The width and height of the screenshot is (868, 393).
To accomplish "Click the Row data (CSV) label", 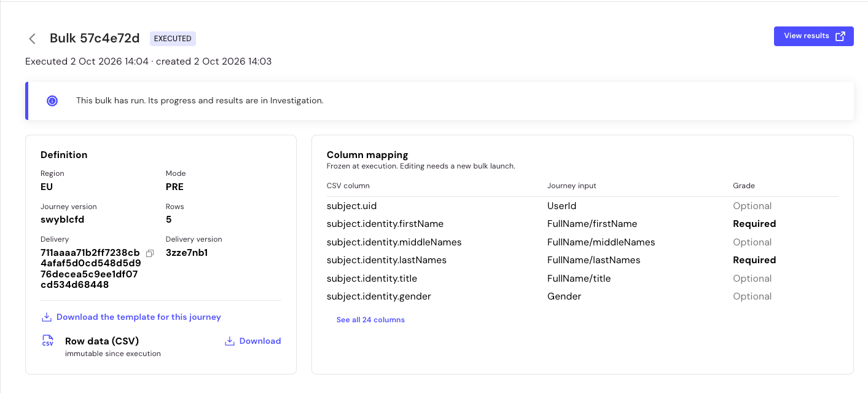I will coord(102,341).
